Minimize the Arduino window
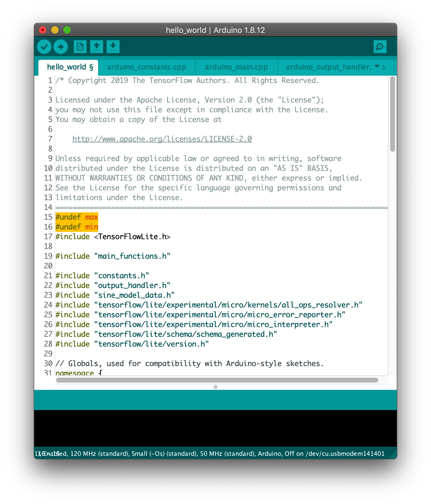The image size is (431, 504). tap(55, 30)
